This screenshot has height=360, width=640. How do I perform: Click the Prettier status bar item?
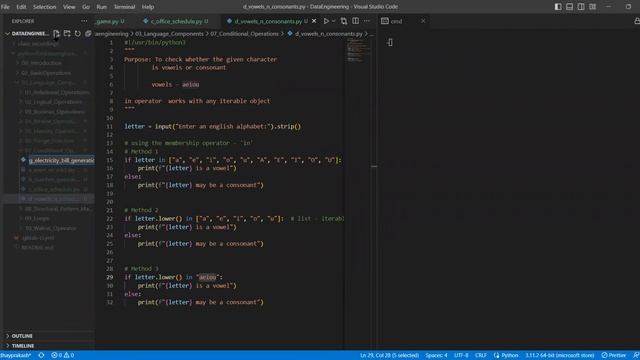613,356
